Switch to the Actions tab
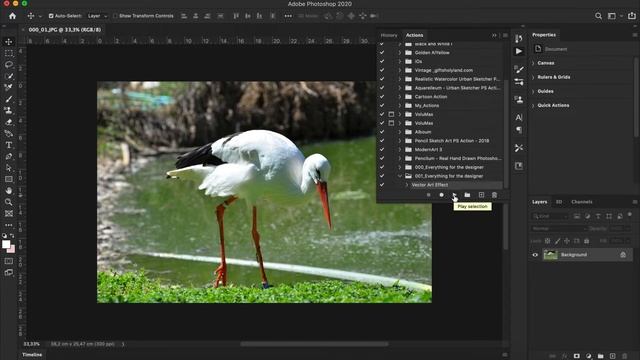640x360 pixels. pos(414,35)
